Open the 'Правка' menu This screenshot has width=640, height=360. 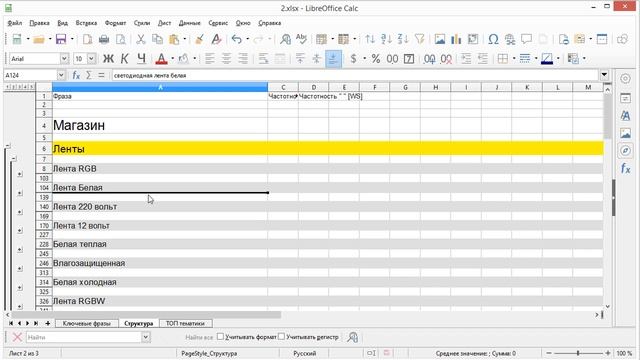pyautogui.click(x=39, y=23)
